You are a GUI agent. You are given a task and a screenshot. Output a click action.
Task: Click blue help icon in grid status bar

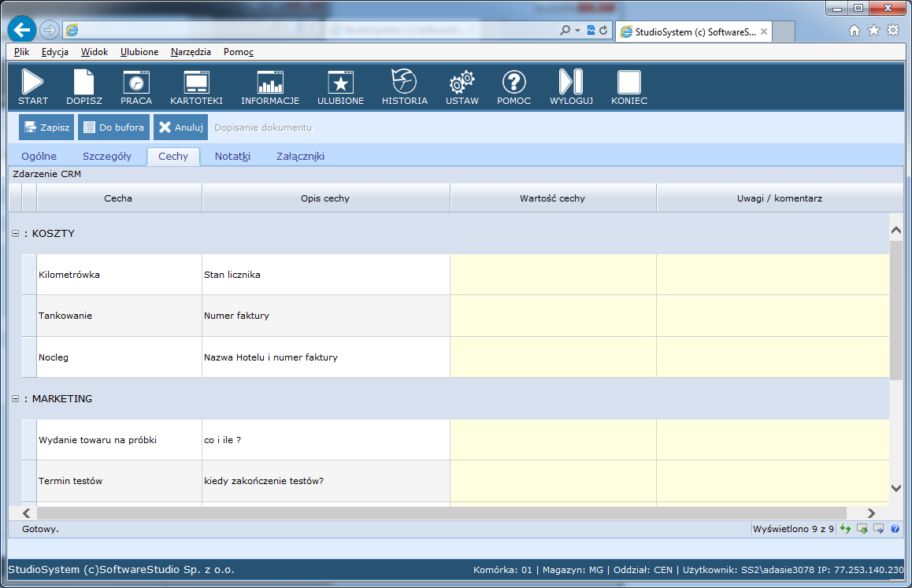(895, 529)
